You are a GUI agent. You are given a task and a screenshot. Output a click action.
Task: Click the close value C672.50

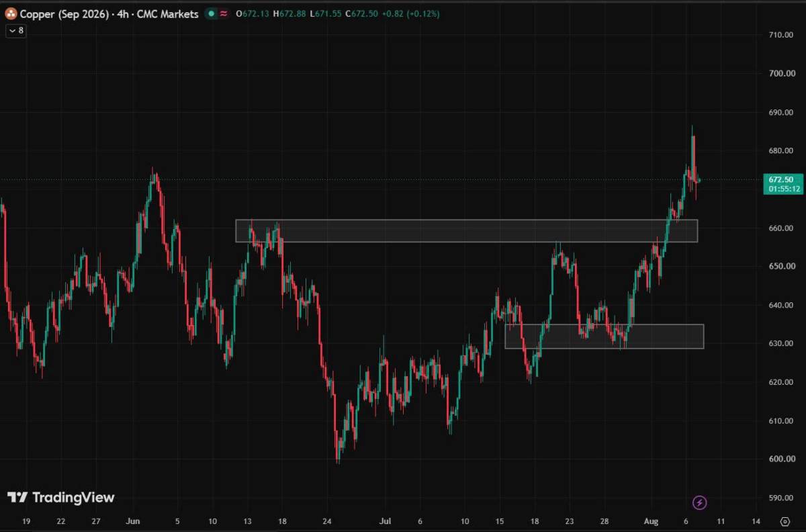[361, 13]
